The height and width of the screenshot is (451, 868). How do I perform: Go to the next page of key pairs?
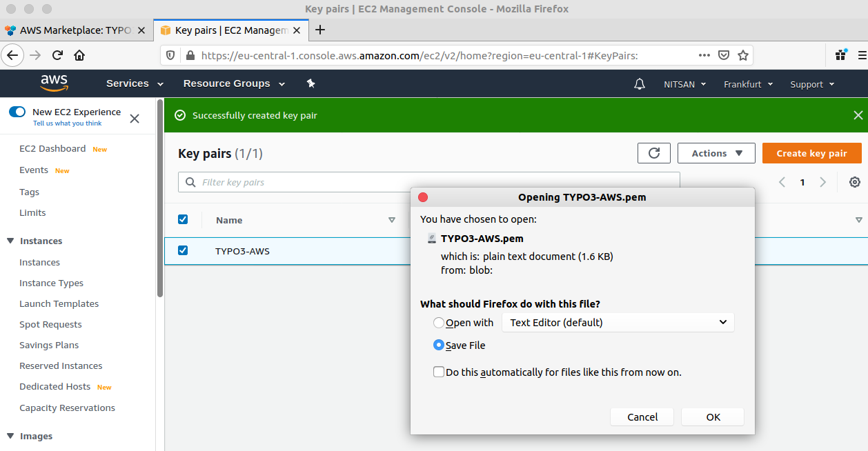[x=822, y=182]
